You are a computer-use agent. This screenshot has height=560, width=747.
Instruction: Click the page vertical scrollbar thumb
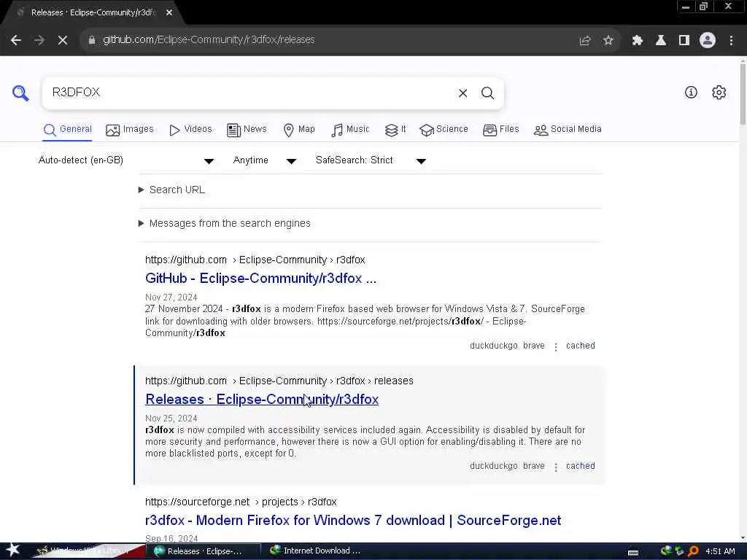click(742, 93)
